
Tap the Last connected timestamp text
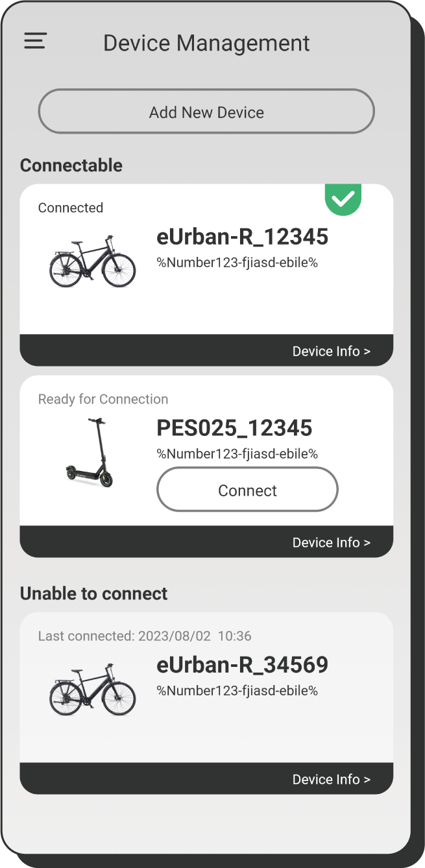point(145,636)
